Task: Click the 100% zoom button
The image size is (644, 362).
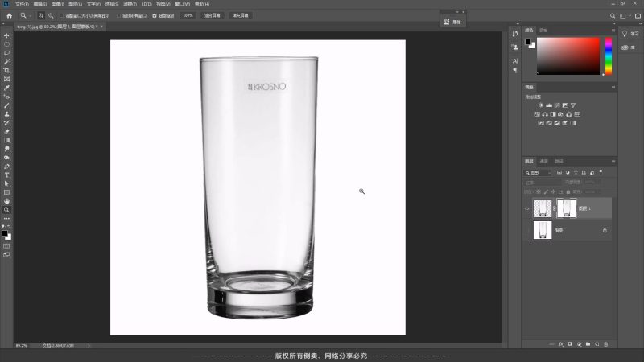Action: point(188,15)
